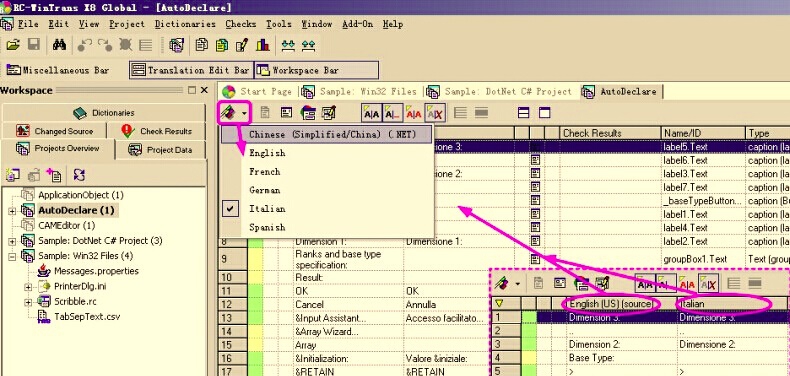Open the Checks menu
790x376 pixels.
pyautogui.click(x=241, y=24)
